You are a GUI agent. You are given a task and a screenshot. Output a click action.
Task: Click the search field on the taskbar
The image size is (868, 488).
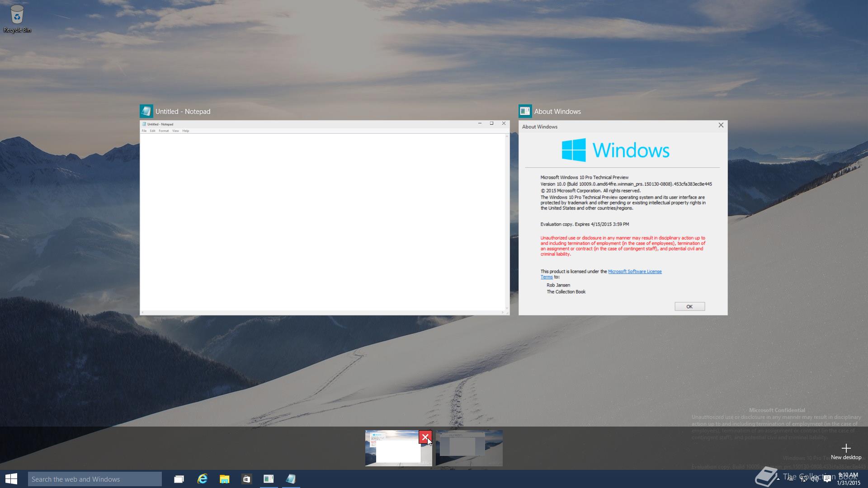coord(95,479)
